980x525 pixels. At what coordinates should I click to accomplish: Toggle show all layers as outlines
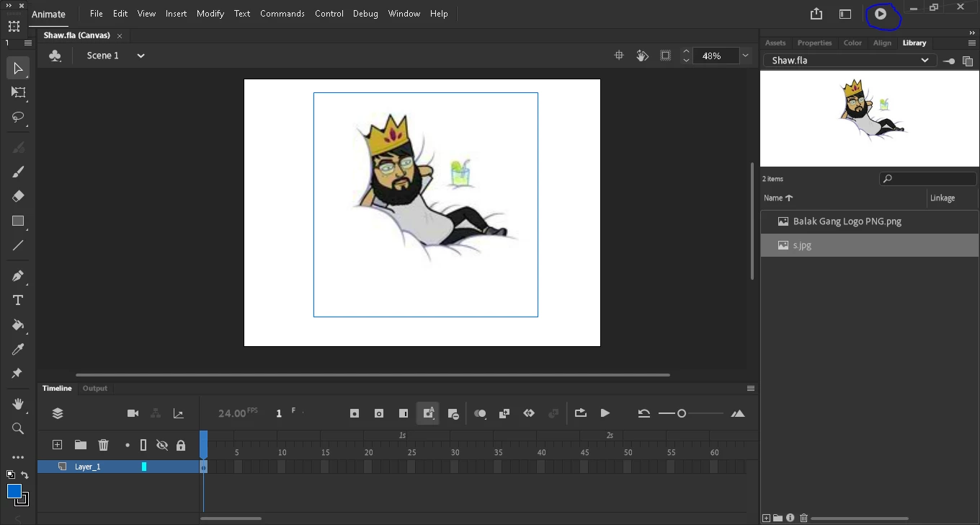[143, 445]
